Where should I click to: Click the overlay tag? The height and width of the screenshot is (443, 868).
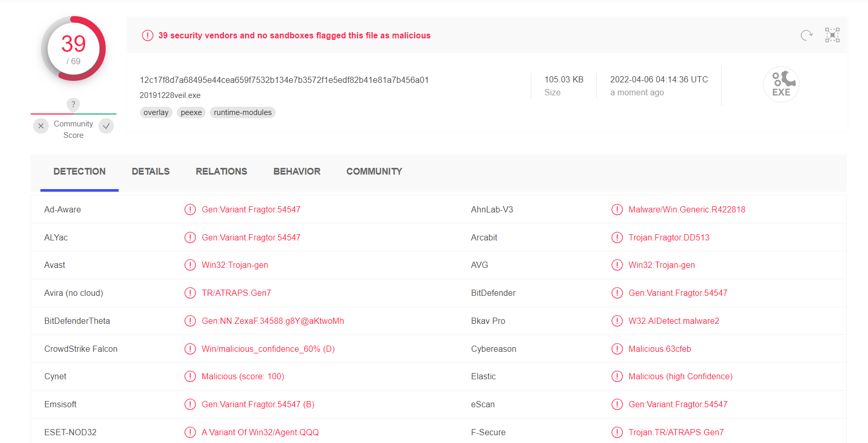(156, 112)
